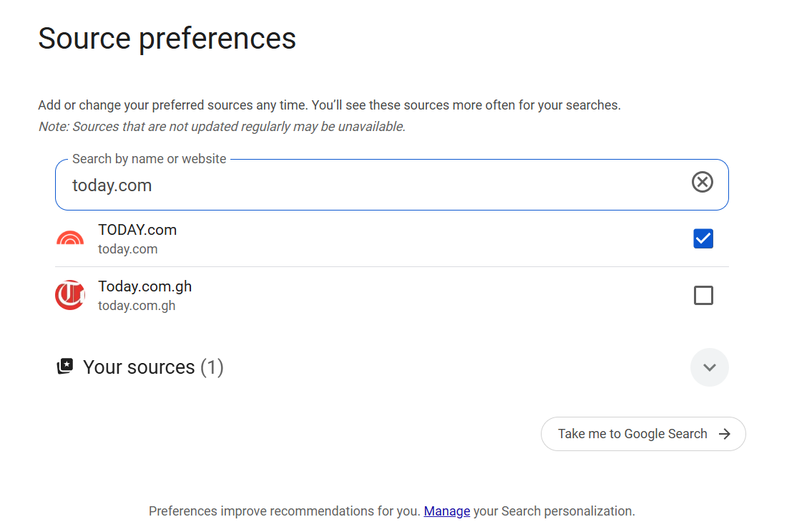Open the Manage personalization link
812x527 pixels.
[x=446, y=511]
